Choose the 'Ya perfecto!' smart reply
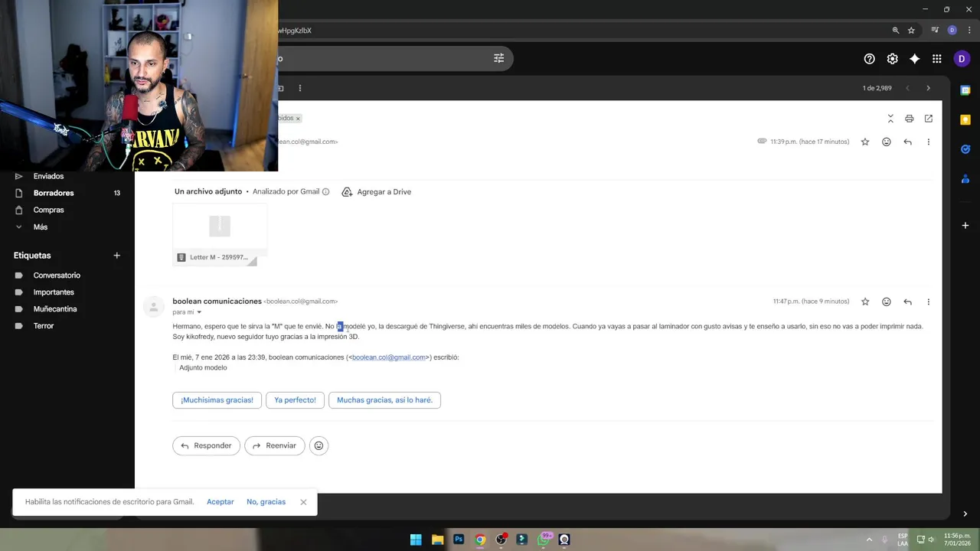The width and height of the screenshot is (980, 551). (295, 400)
